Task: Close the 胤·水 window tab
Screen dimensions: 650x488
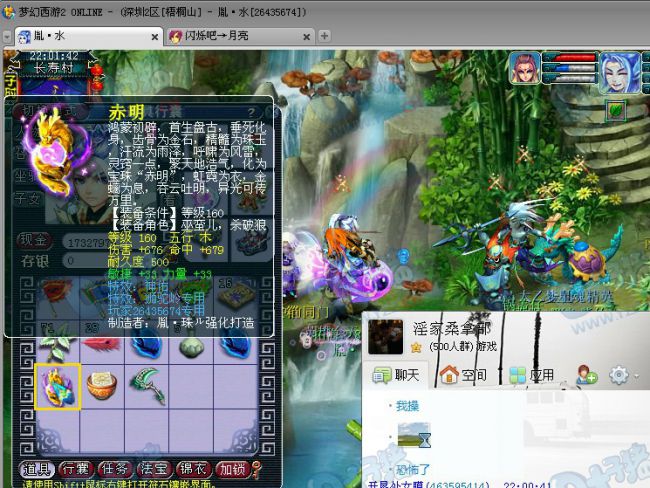Action: point(155,37)
